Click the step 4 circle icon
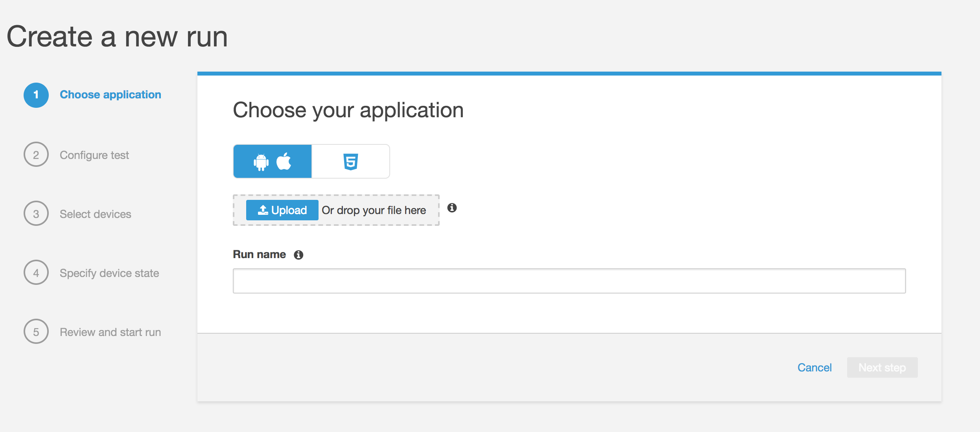The image size is (980, 432). (36, 273)
